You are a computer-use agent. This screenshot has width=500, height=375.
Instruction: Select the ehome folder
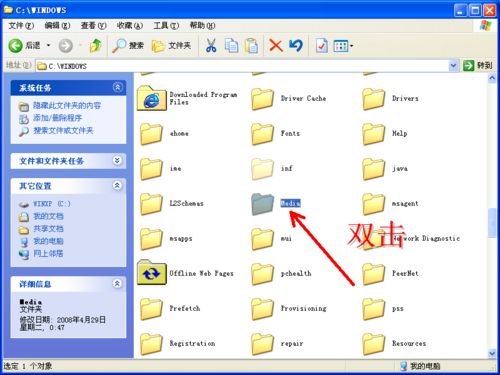click(164, 134)
